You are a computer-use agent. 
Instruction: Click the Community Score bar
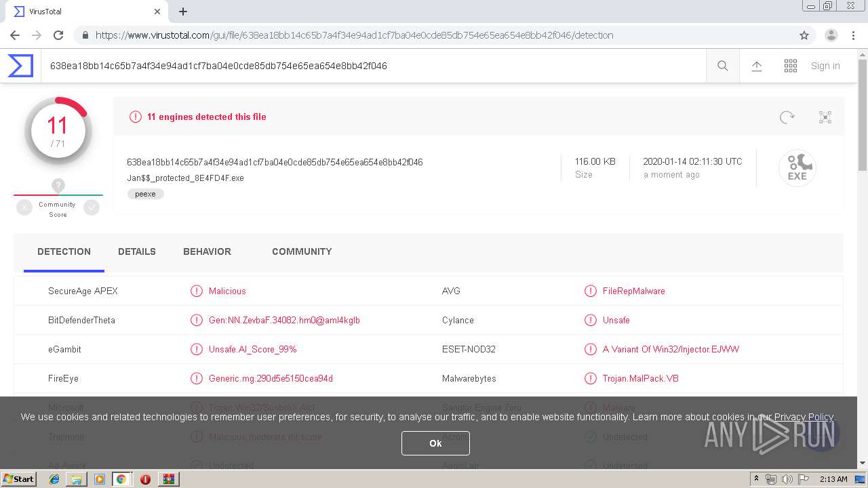(x=58, y=195)
